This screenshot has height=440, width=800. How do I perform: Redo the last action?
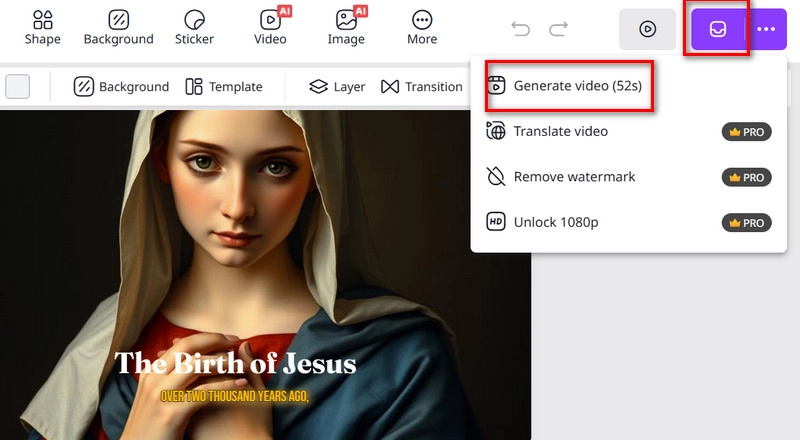pos(558,29)
